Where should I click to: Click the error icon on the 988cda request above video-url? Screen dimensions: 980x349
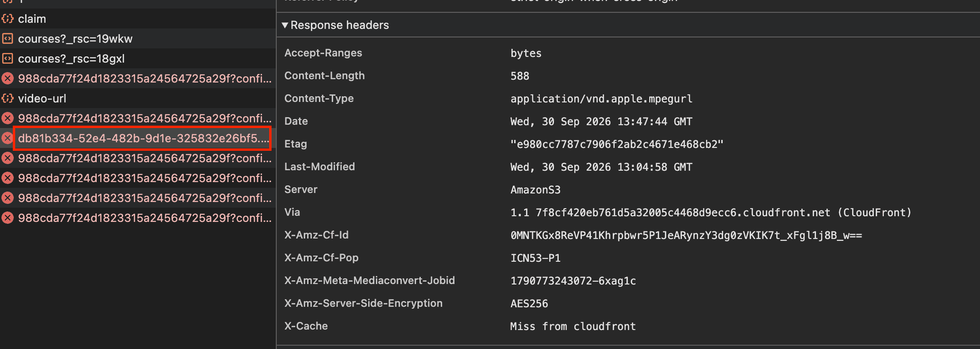click(x=8, y=79)
